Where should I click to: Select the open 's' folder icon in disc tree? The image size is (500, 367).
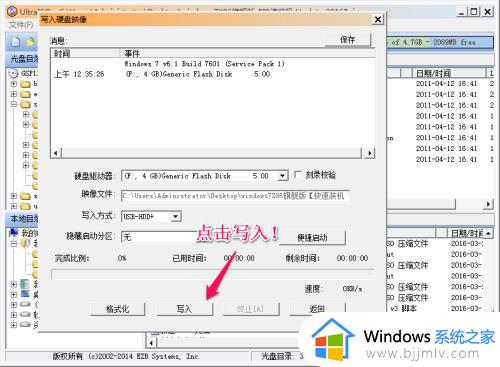[25, 104]
